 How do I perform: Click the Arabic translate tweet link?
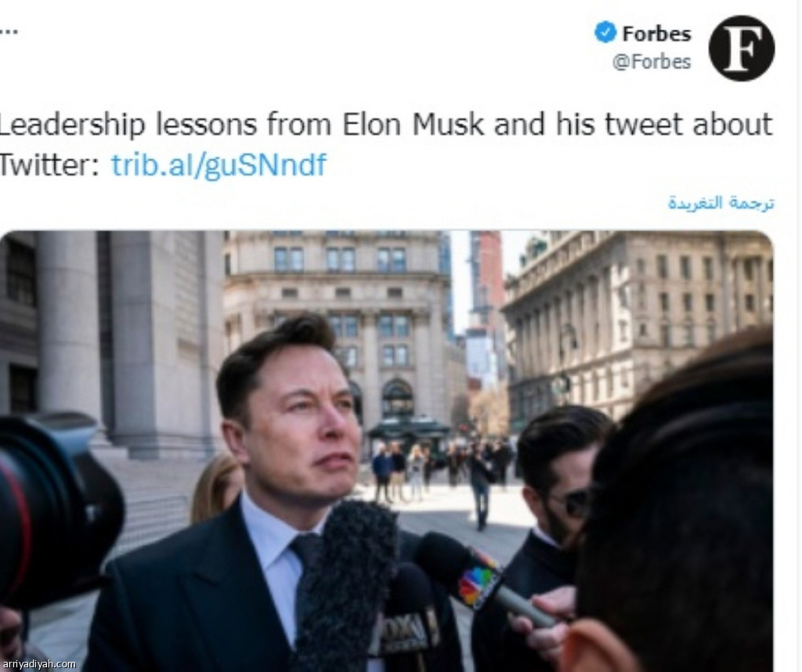(721, 203)
